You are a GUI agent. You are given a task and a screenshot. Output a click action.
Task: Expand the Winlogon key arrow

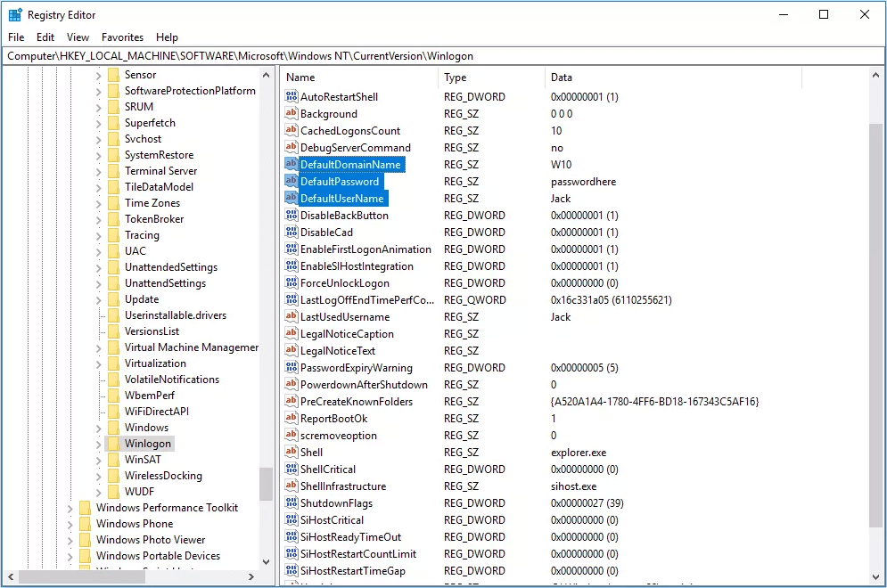[x=98, y=444]
